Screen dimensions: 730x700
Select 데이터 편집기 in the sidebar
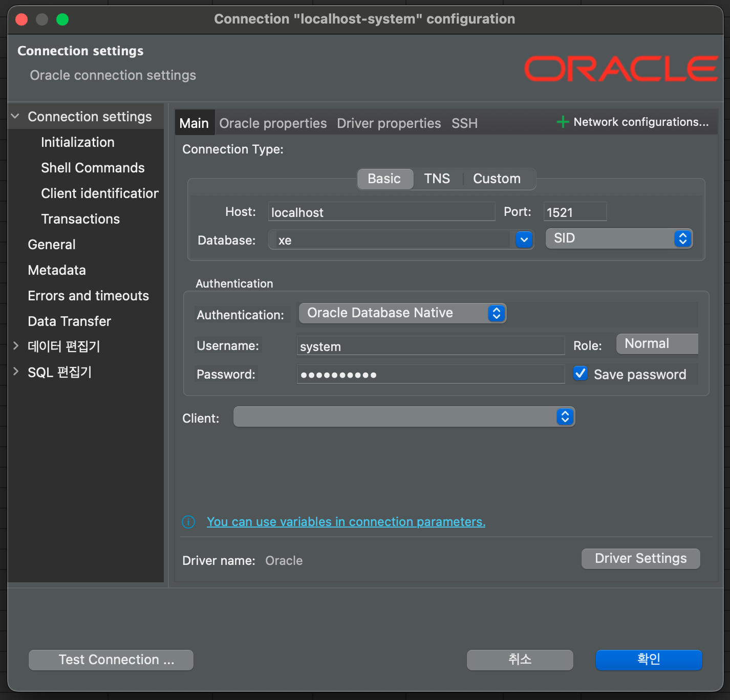click(x=64, y=346)
